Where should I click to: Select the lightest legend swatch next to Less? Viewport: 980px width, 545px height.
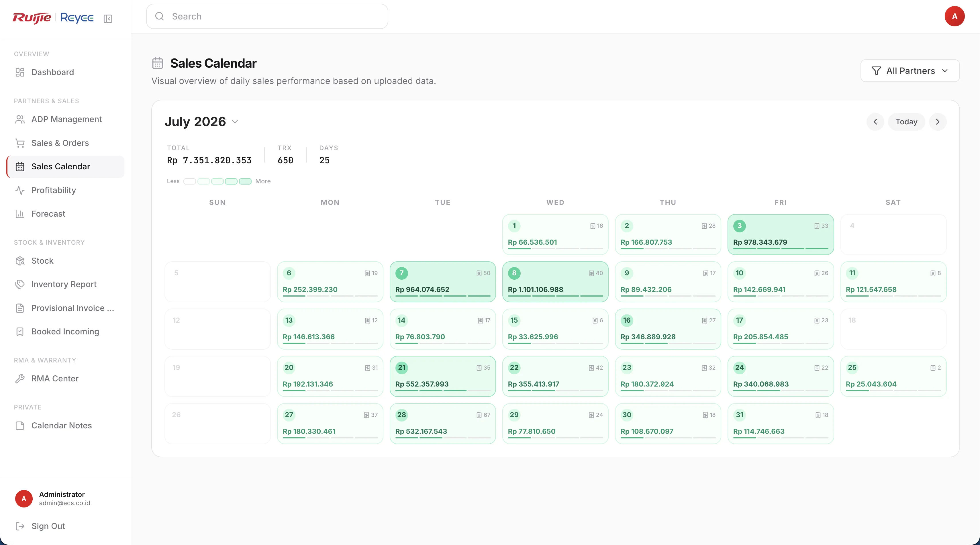[x=189, y=181]
